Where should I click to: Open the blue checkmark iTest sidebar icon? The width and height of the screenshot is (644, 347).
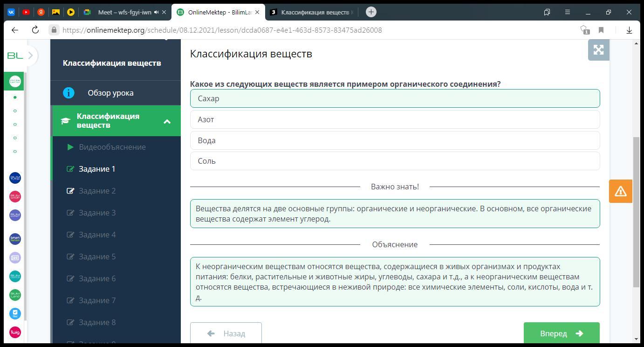coord(15,313)
